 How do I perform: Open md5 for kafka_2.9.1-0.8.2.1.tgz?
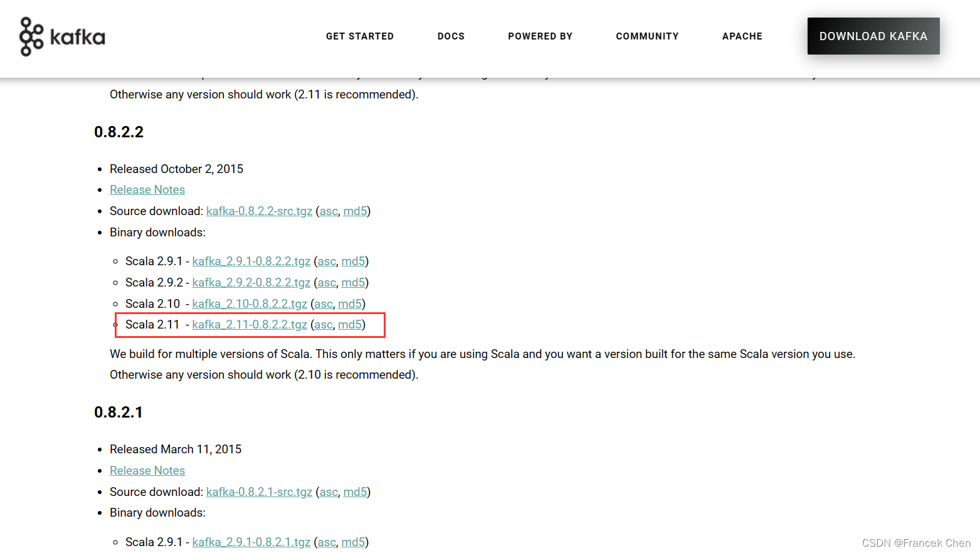(353, 542)
